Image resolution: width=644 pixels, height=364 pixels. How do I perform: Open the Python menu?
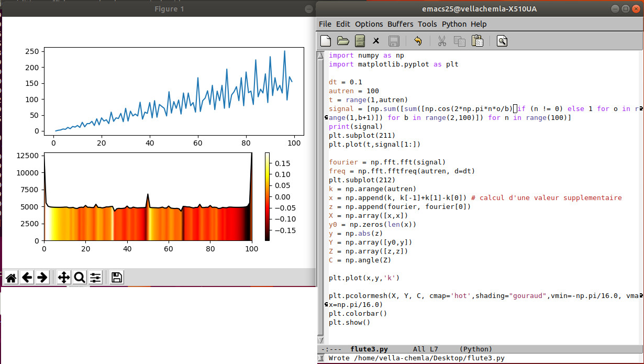pyautogui.click(x=454, y=24)
